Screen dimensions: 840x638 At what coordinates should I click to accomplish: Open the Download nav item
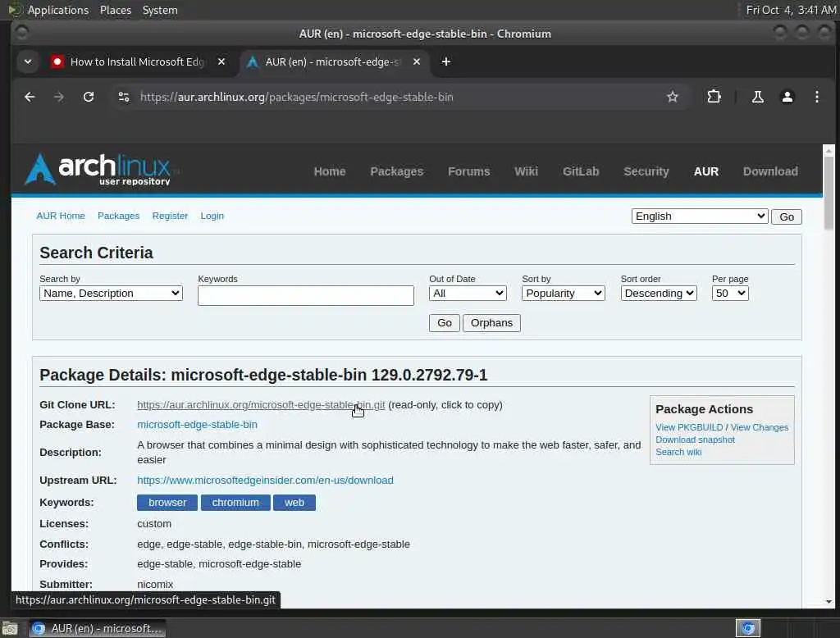[x=770, y=171]
